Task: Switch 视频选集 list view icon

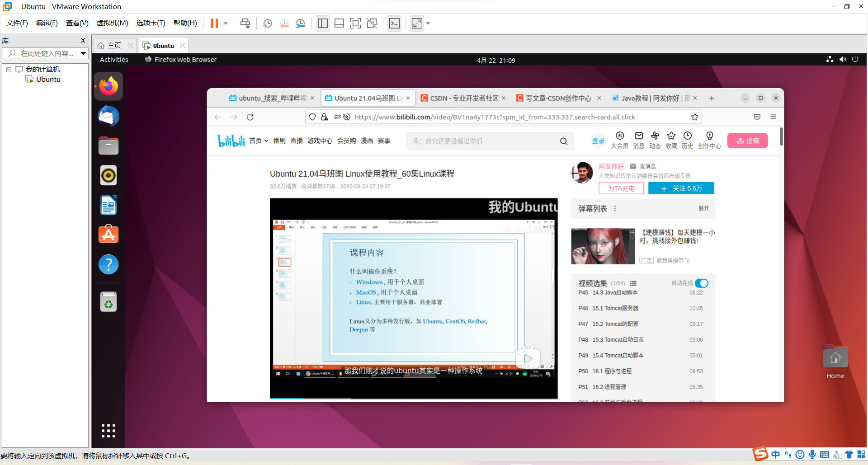Action: pos(633,284)
